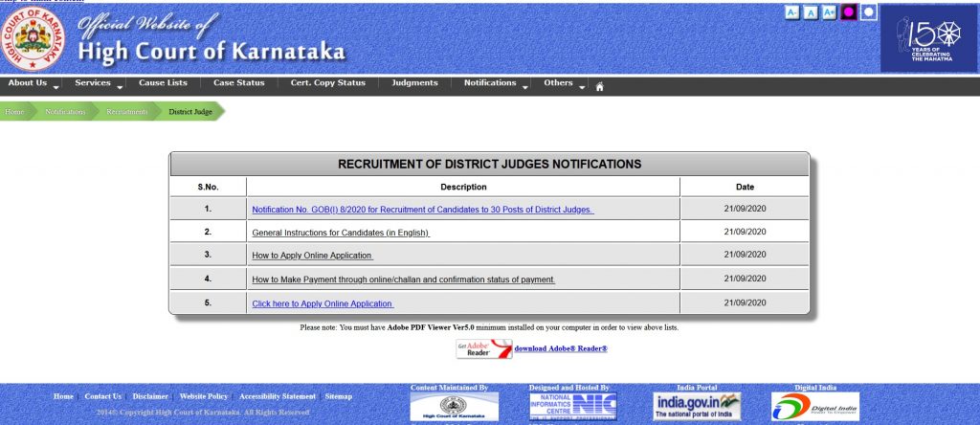This screenshot has width=980, height=425.
Task: Open the 150 Years Mahatma banner
Action: 928,39
